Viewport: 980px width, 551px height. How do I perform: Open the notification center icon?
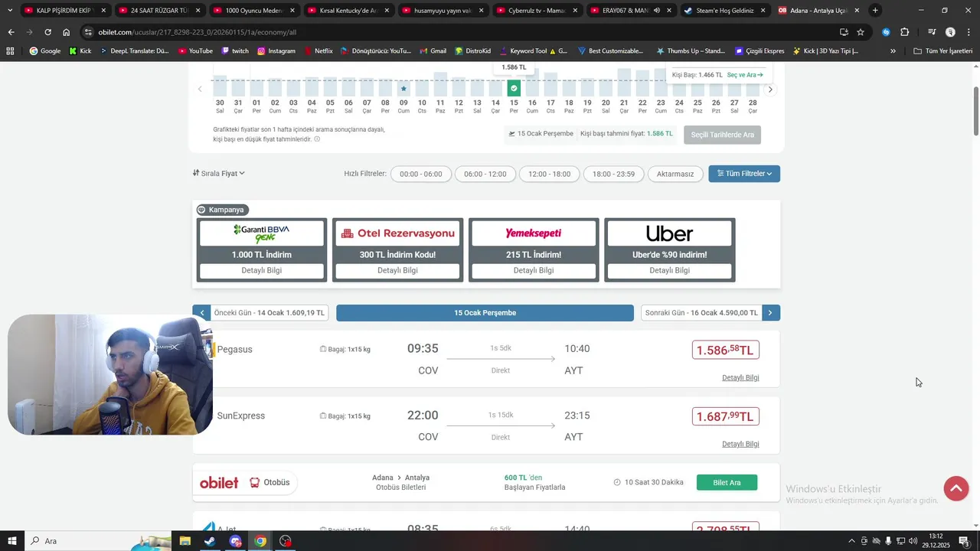tap(964, 541)
